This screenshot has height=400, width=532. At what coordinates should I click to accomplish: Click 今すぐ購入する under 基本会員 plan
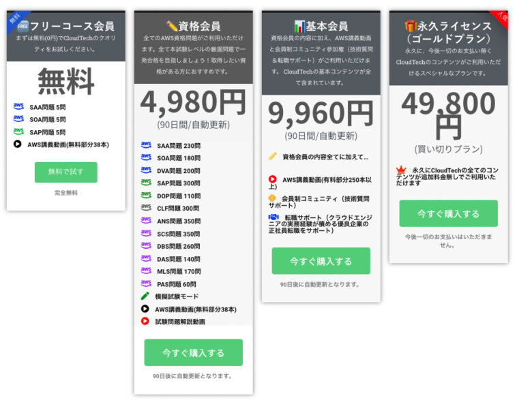pos(321,261)
